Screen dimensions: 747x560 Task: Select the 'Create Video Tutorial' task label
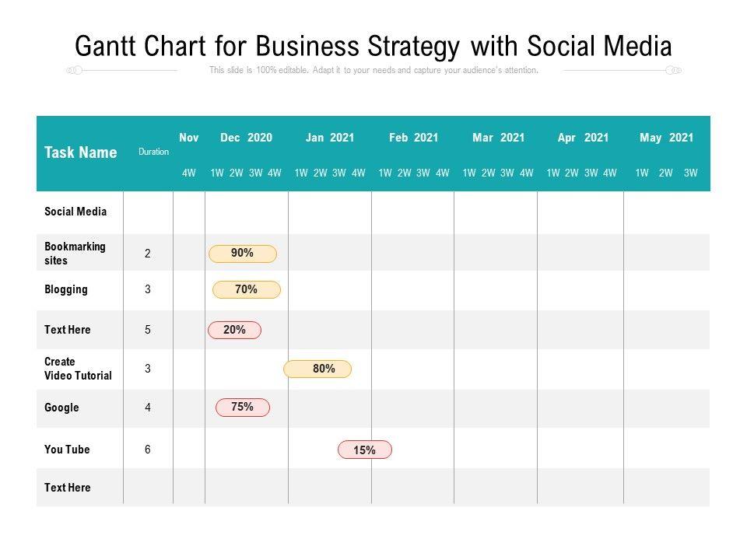click(78, 369)
